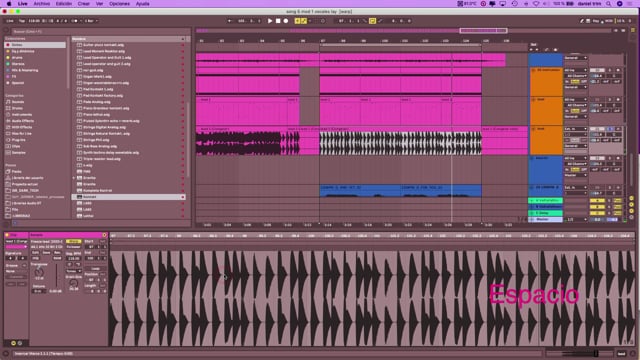Click the Play button in transport
The height and width of the screenshot is (360, 640).
[270, 21]
